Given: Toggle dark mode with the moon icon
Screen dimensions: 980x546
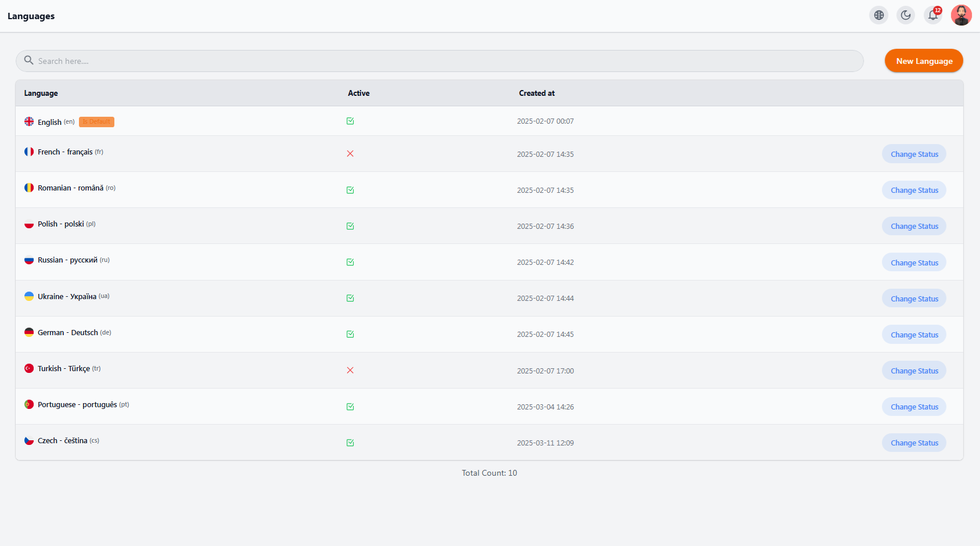Looking at the screenshot, I should pyautogui.click(x=906, y=15).
